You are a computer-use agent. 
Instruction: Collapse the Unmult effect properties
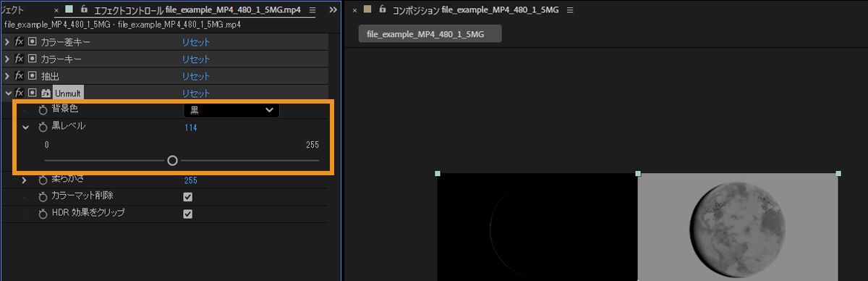tap(7, 93)
